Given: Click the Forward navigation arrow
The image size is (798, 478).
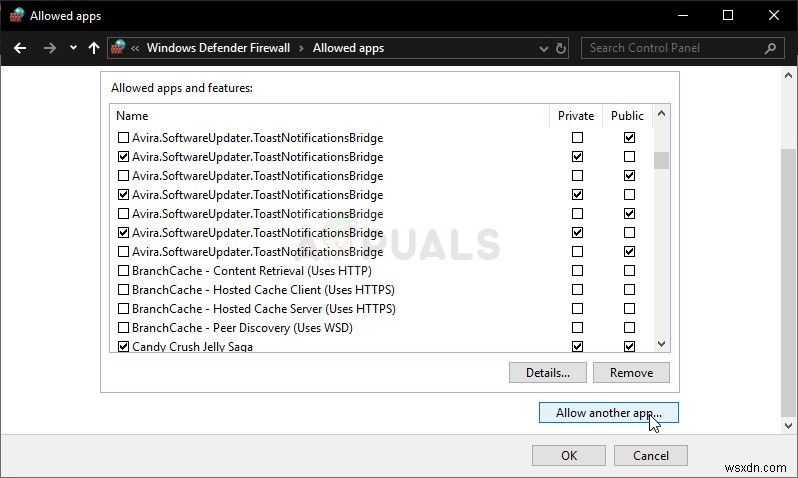Looking at the screenshot, I should [48, 47].
